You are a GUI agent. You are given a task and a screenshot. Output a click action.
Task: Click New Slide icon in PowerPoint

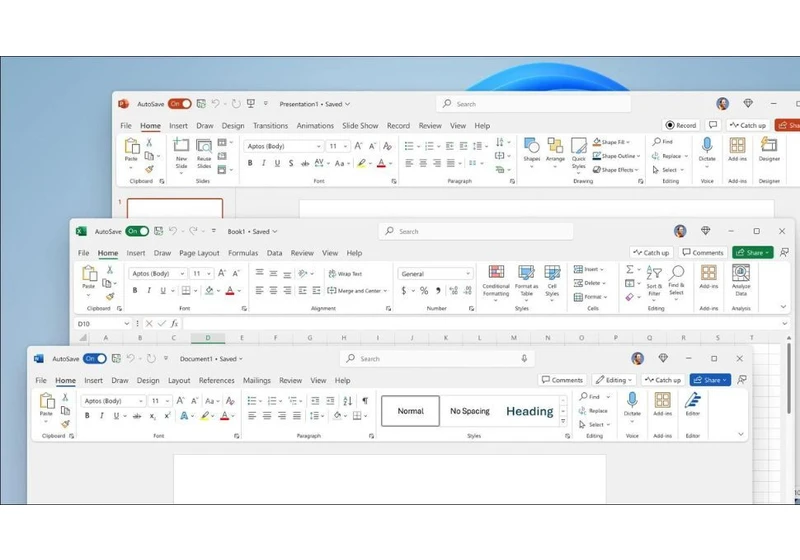(x=181, y=145)
